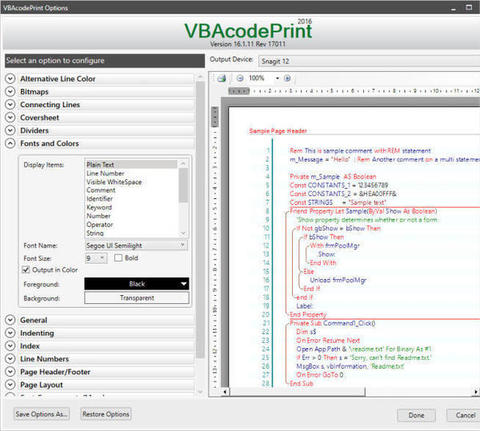Click preview horizontal scrollbar left arrow
Image resolution: width=480 pixels, height=431 pixels.
click(x=225, y=392)
